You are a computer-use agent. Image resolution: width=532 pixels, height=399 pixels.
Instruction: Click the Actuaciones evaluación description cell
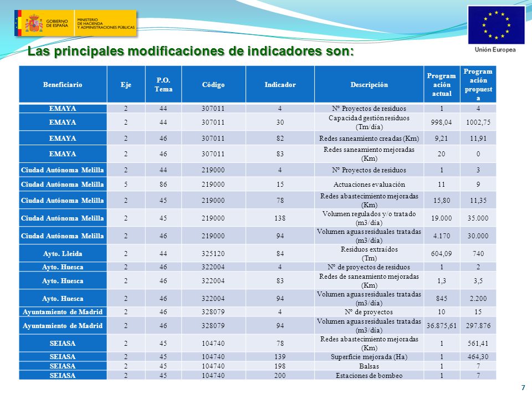tap(369, 185)
